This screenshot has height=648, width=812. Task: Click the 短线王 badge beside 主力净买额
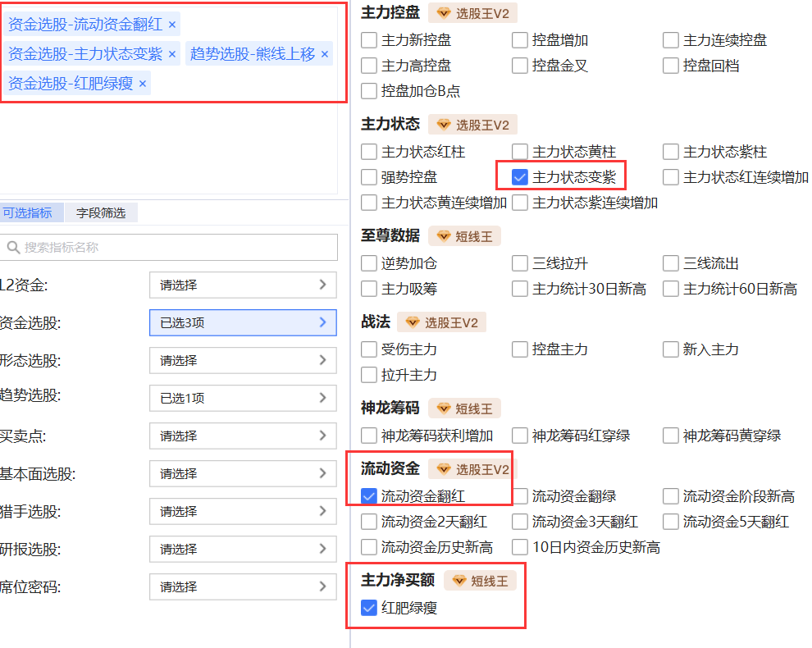tap(481, 581)
